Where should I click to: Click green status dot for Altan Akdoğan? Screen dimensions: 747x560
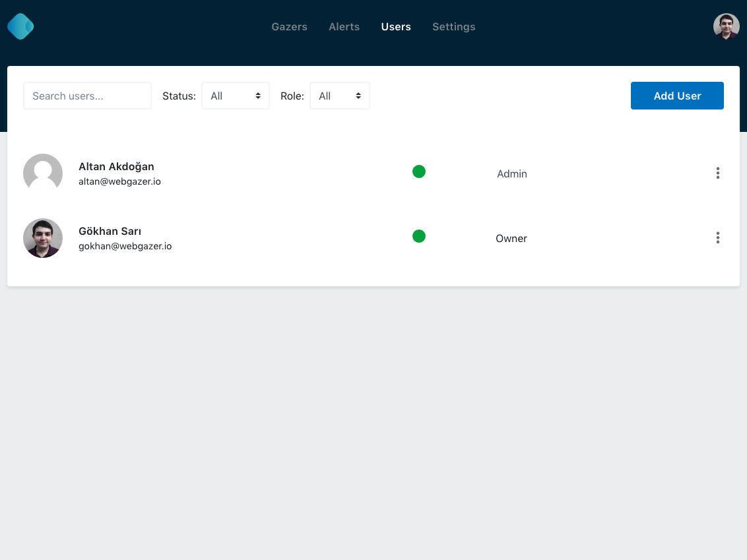[x=419, y=171]
